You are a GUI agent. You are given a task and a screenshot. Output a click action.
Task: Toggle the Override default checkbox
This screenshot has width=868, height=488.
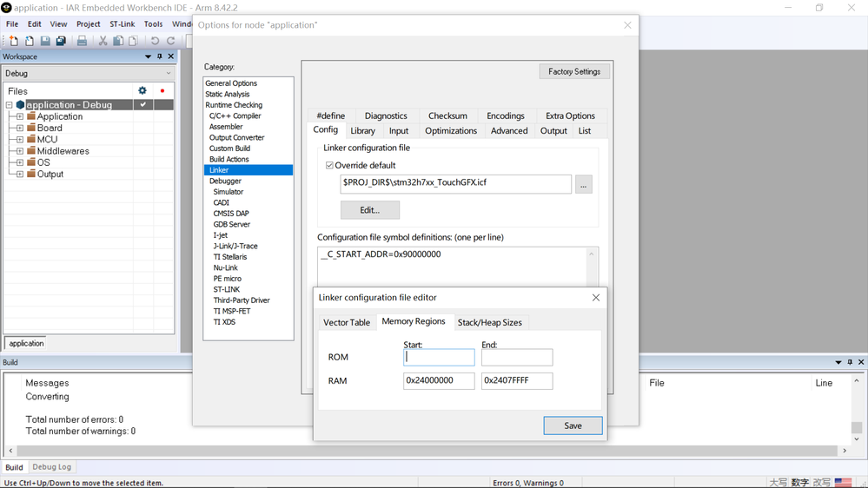[329, 166]
